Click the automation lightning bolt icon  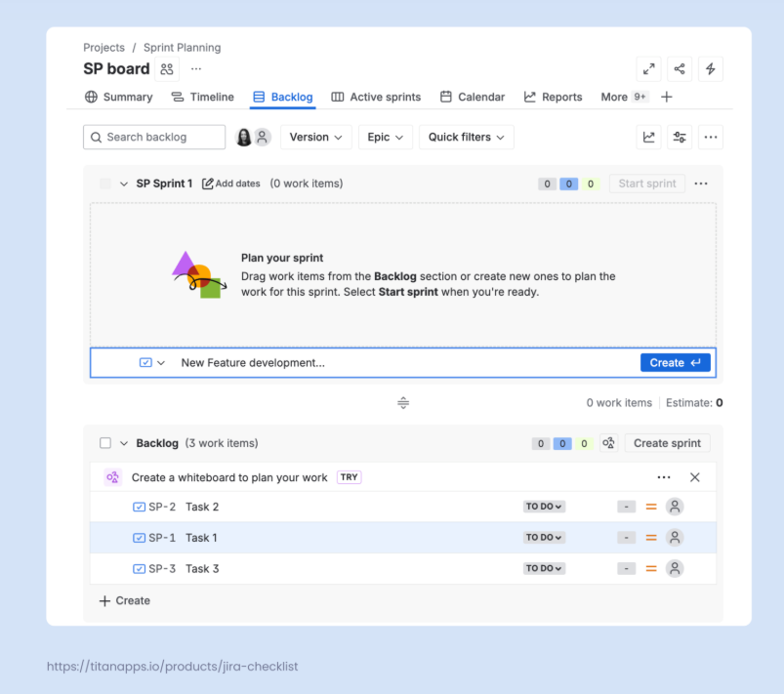[711, 69]
